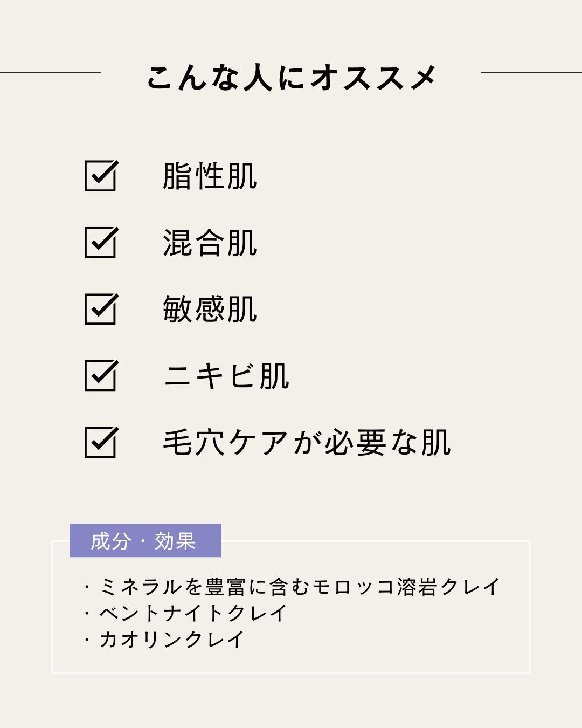Click the 毛穴ケアが必要な肌 text
This screenshot has width=582, height=728.
[307, 443]
